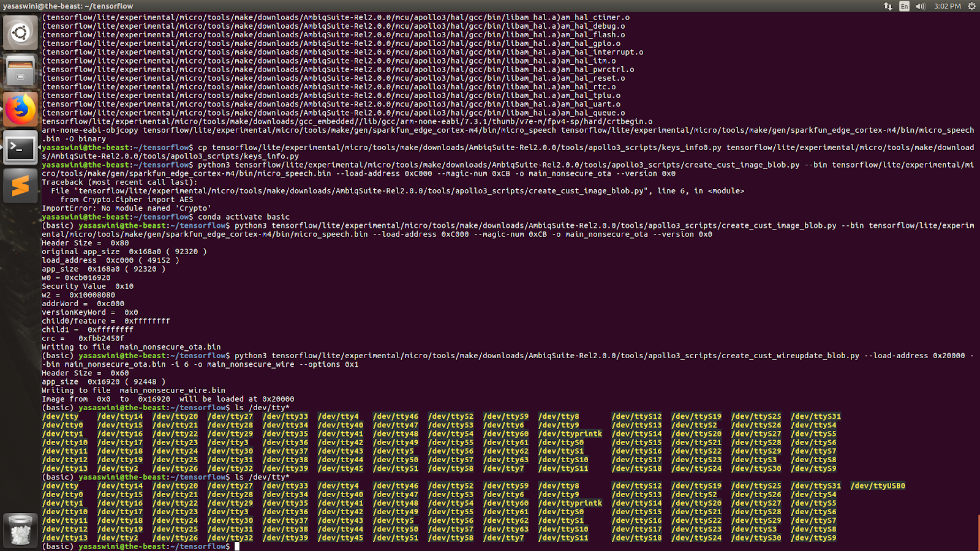Screen dimensions: 980x551
Task: Click the line ending in am_hal_itm.o
Action: click(x=329, y=61)
